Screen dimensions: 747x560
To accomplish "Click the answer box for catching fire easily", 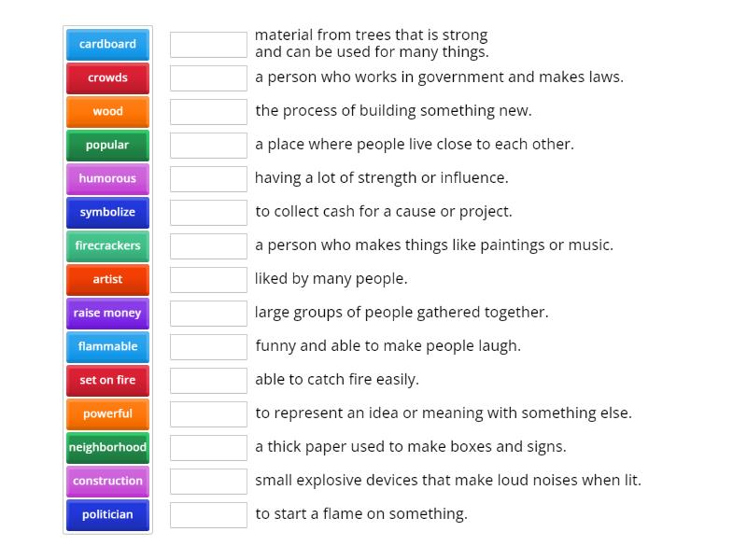I will tap(208, 380).
